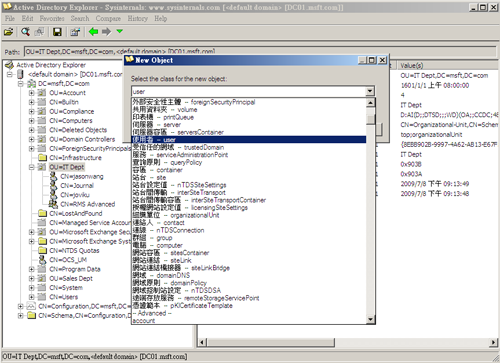Select OU=Sales Dept in the tree

pyautogui.click(x=71, y=278)
